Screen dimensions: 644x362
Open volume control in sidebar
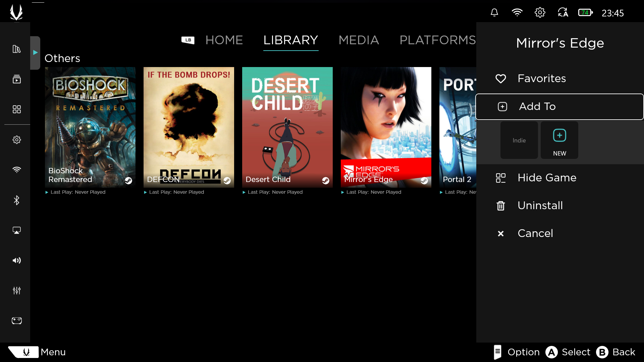point(16,260)
